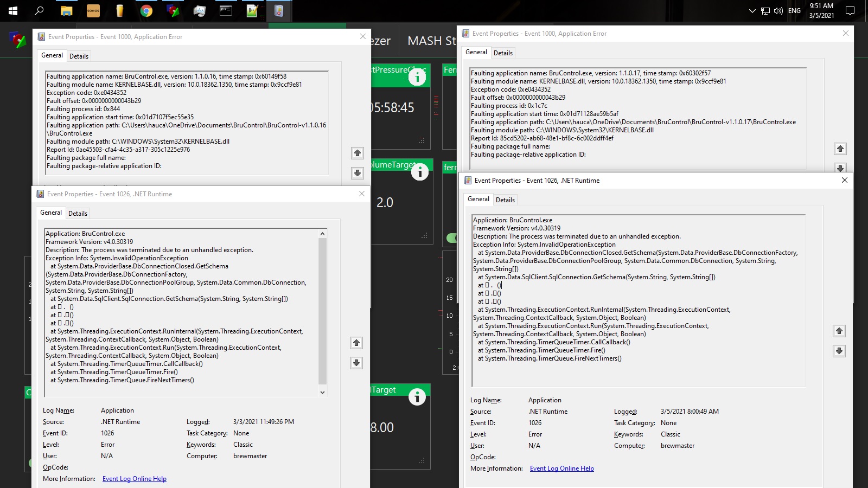Click Event ID value 1026 in 3/3/2021 window

pos(107,433)
